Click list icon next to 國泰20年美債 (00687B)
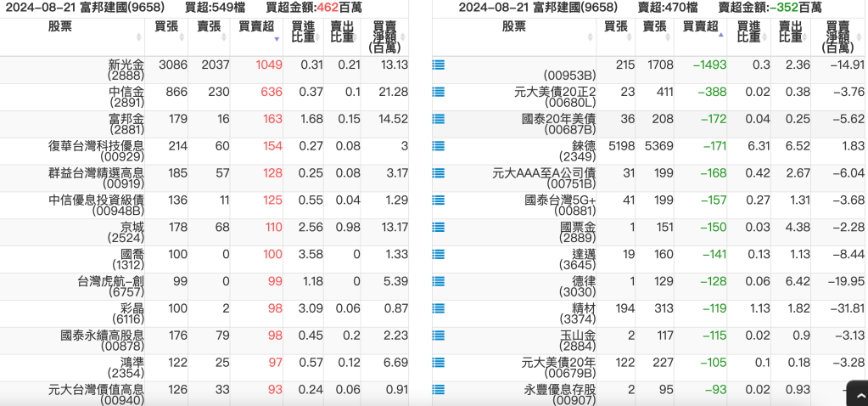The width and height of the screenshot is (868, 406). point(439,119)
